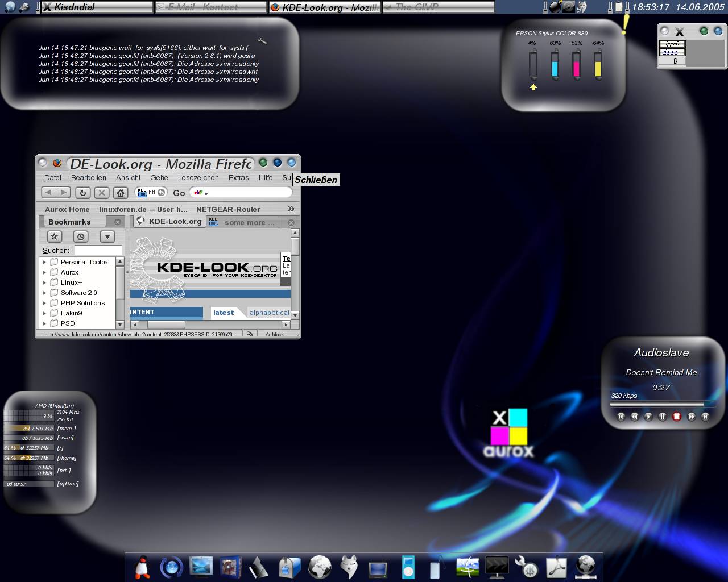Image resolution: width=728 pixels, height=582 pixels.
Task: Click the bookmarks star button in sidebar
Action: pos(54,236)
